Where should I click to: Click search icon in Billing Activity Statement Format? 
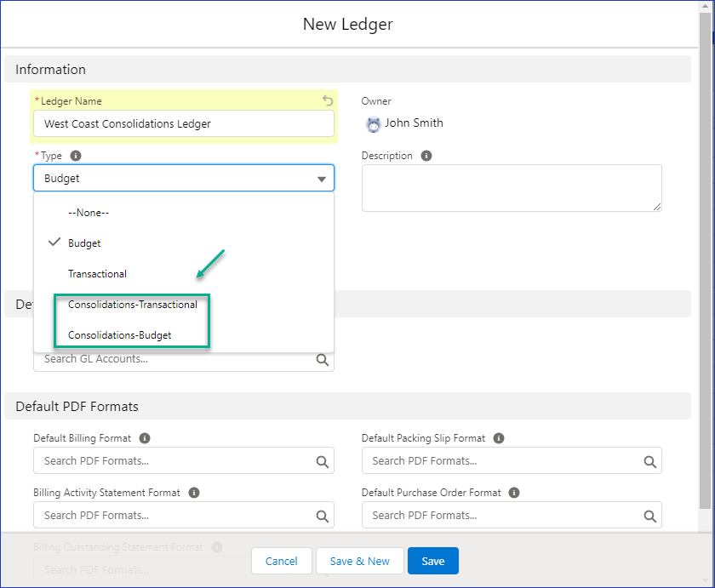pos(322,516)
